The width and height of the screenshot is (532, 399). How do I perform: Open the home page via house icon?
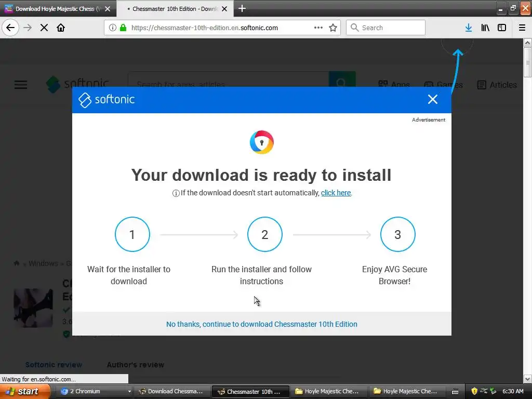(x=61, y=28)
